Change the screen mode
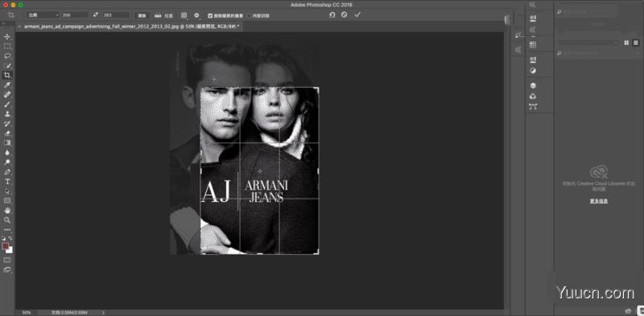Image resolution: width=644 pixels, height=316 pixels. pyautogui.click(x=7, y=269)
